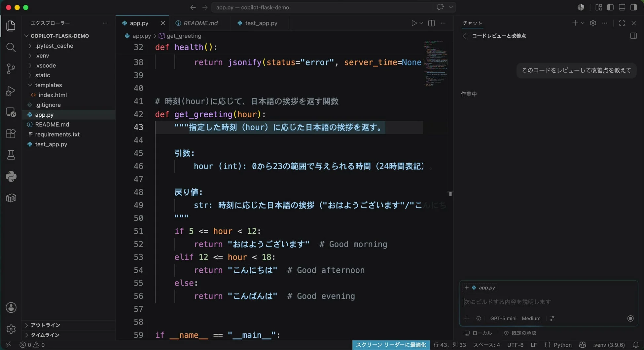644x350 pixels.
Task: Open index.html in explorer
Action: tap(53, 95)
